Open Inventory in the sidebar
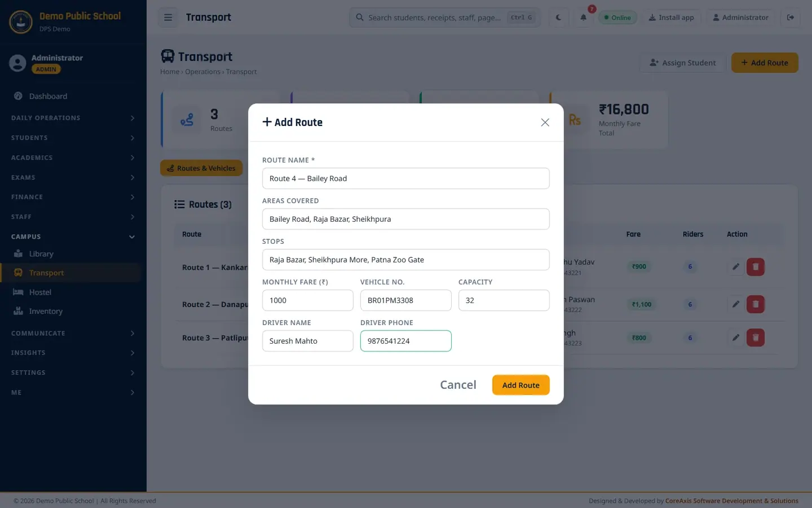The height and width of the screenshot is (508, 812). pos(70,312)
